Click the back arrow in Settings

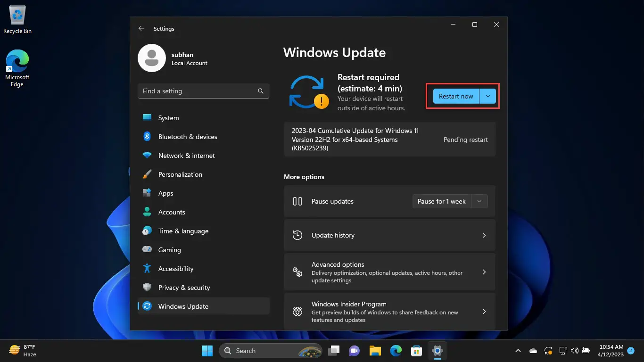click(x=141, y=29)
